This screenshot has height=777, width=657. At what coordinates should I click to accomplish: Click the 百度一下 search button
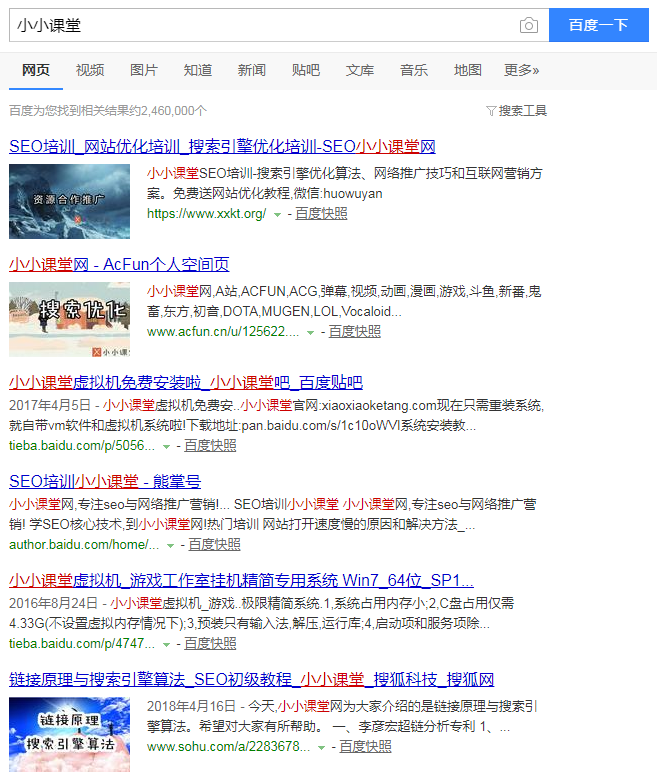[x=599, y=25]
